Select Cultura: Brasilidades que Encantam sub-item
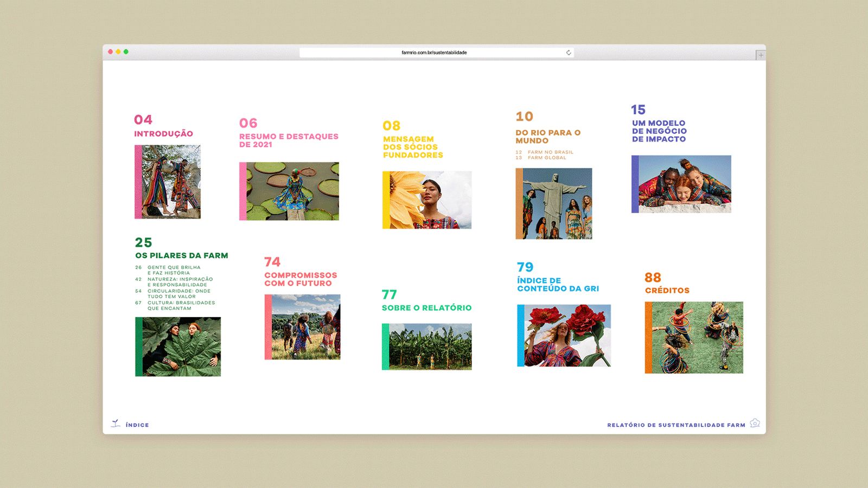The width and height of the screenshot is (868, 488). pyautogui.click(x=175, y=306)
